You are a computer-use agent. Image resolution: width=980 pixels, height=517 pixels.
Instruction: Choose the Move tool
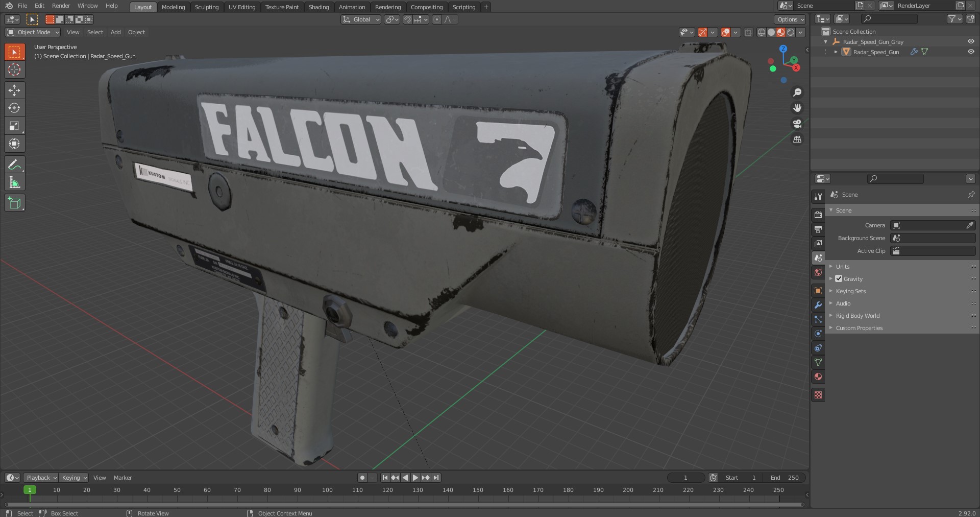(x=14, y=90)
